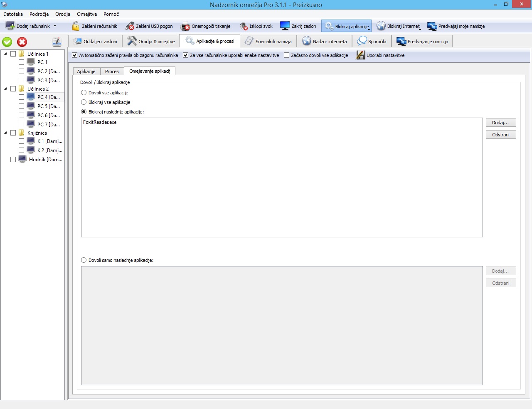The height and width of the screenshot is (409, 532).
Task: Open the Omejitve menu
Action: tap(87, 14)
